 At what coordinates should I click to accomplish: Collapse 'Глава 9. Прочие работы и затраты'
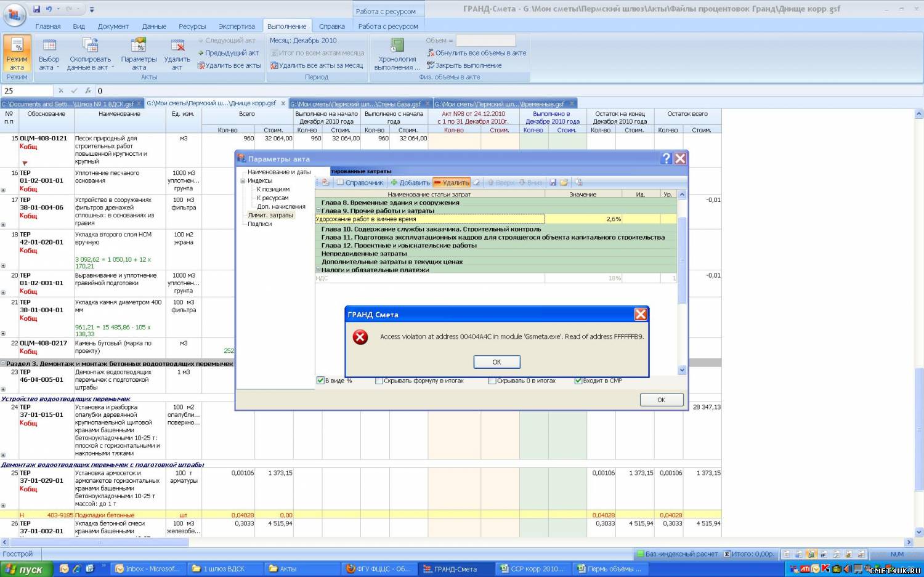[x=318, y=211]
